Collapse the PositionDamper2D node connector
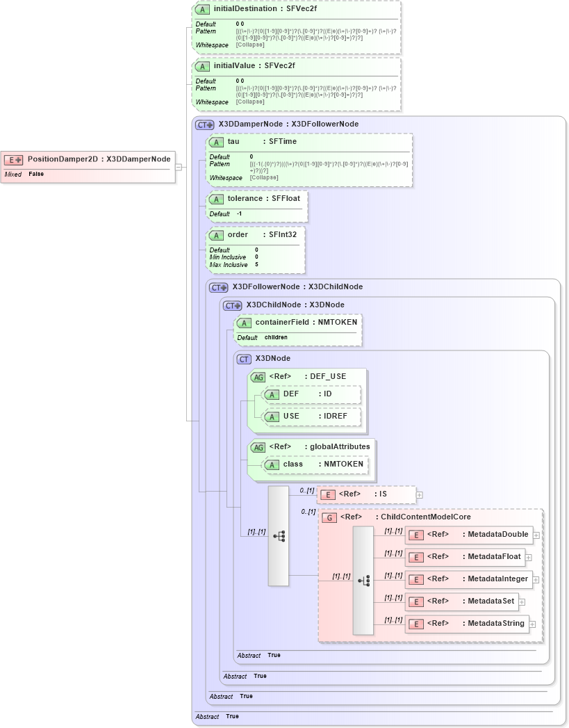Screen dimensions: 569x728 tap(179, 167)
